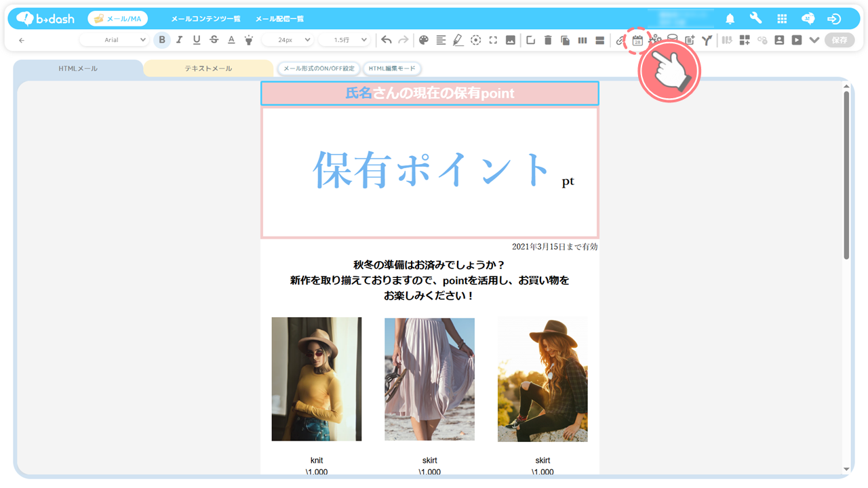Click the chat mascot help icon
Viewport: 868px width, 488px height.
pyautogui.click(x=808, y=18)
